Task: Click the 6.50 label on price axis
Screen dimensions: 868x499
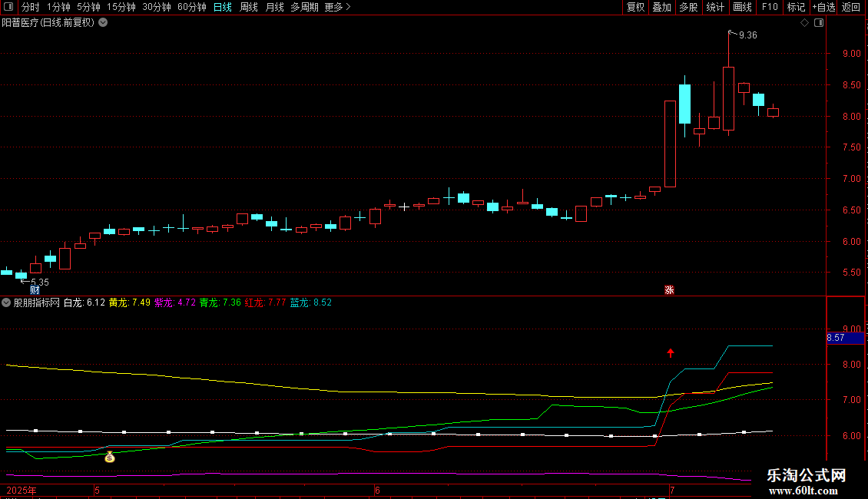Action: click(x=852, y=210)
